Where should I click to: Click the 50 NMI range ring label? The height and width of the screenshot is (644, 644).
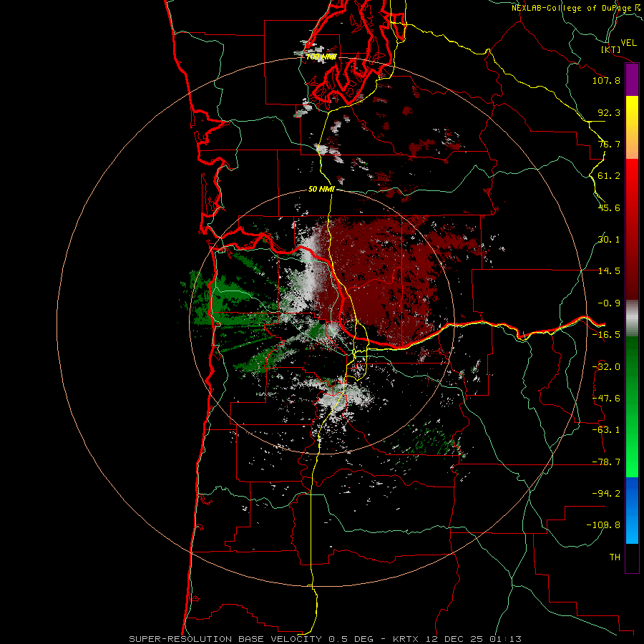click(x=321, y=189)
